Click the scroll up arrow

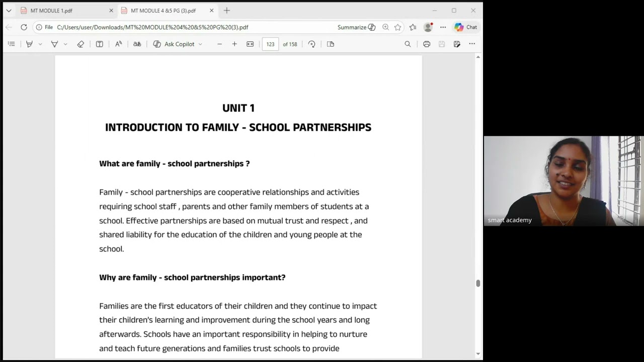tap(478, 57)
